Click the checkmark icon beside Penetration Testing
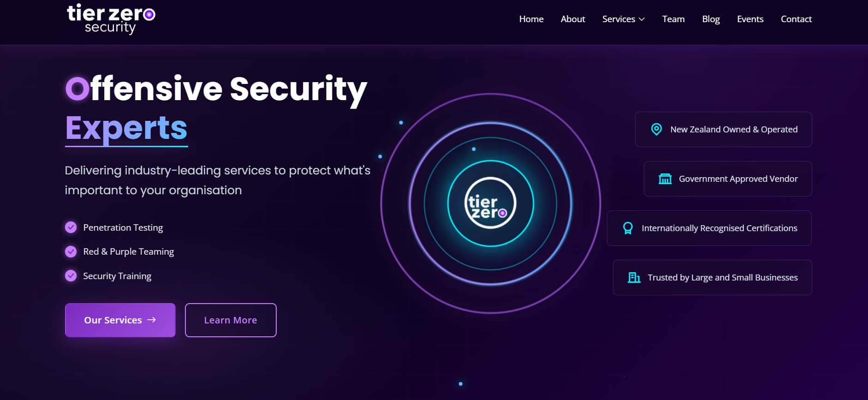868x400 pixels. 71,227
